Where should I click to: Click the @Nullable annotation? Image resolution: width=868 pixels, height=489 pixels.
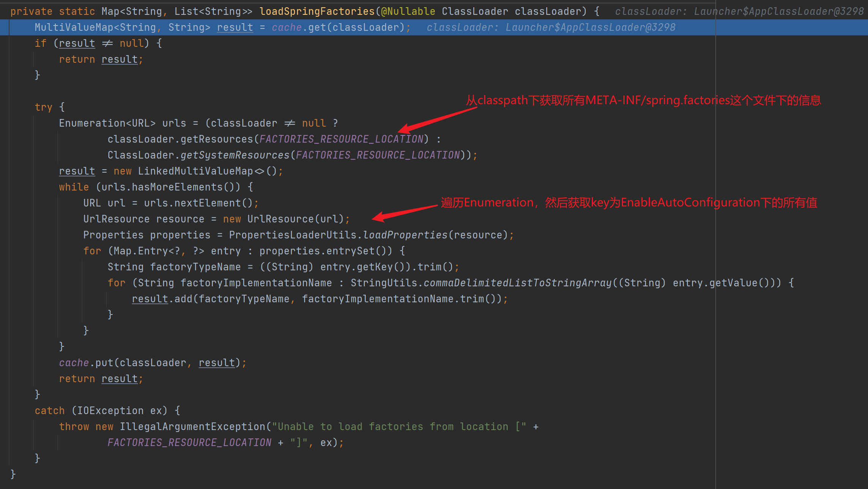(x=408, y=11)
